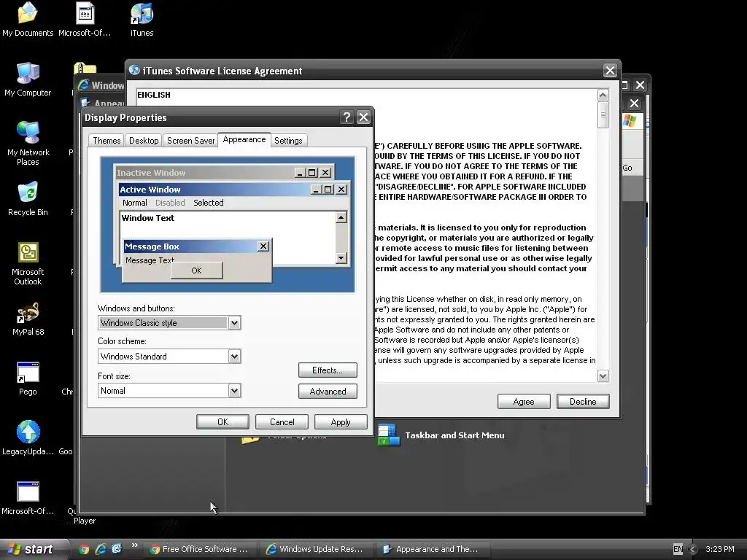Click Selected item in preview menu
Image resolution: width=747 pixels, height=560 pixels.
click(208, 203)
